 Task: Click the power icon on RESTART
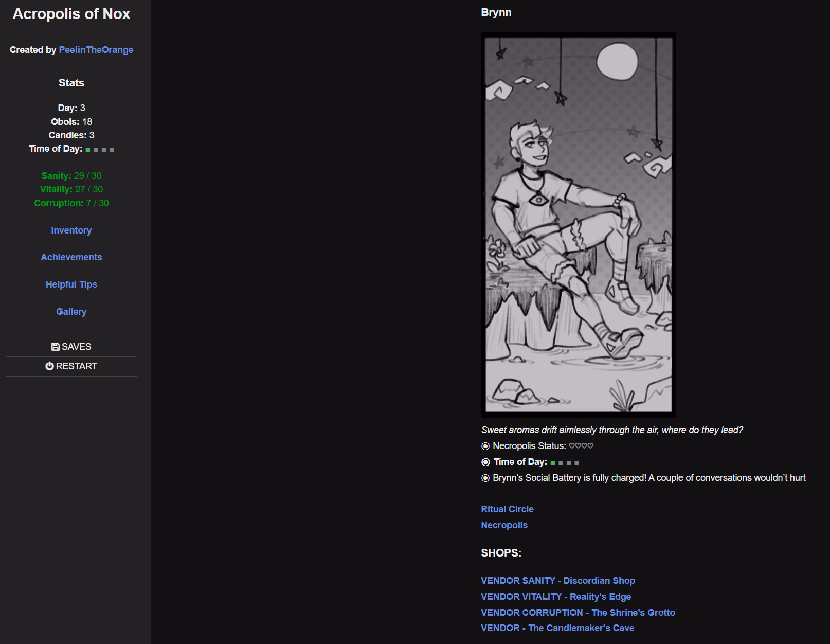pyautogui.click(x=49, y=366)
